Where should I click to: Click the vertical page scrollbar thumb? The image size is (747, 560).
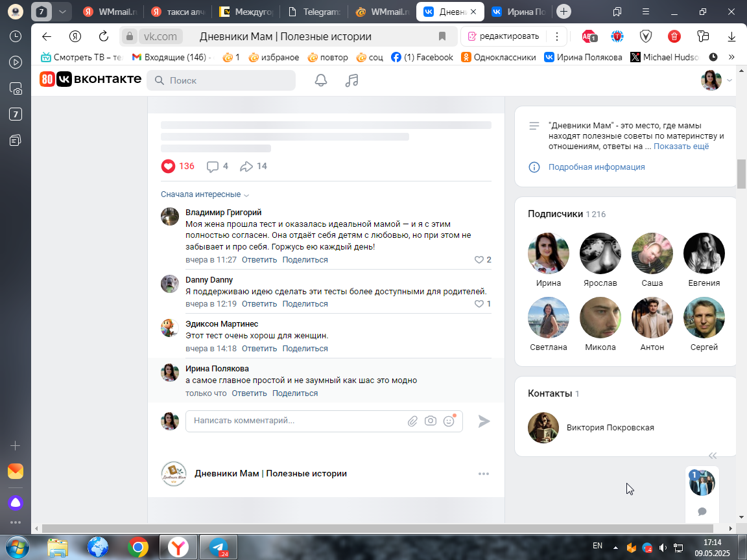click(x=741, y=174)
